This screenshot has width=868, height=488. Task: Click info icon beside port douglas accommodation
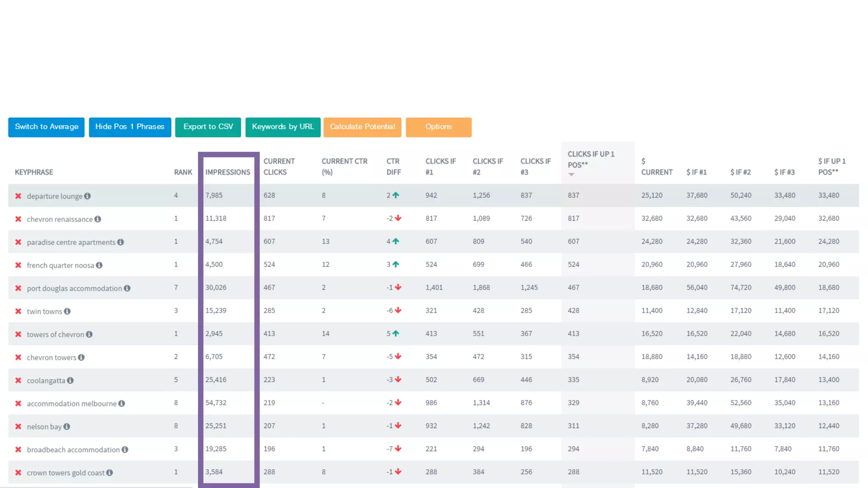tap(127, 288)
